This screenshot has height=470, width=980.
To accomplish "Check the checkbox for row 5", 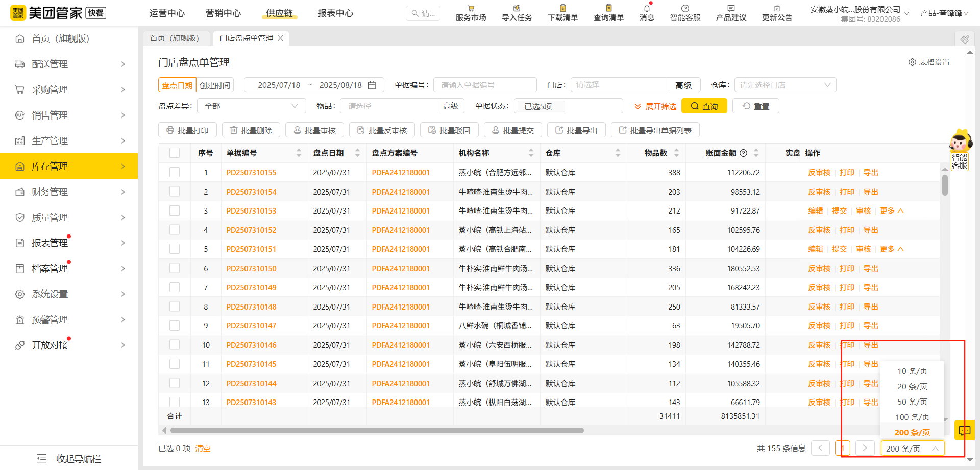I will tap(175, 249).
